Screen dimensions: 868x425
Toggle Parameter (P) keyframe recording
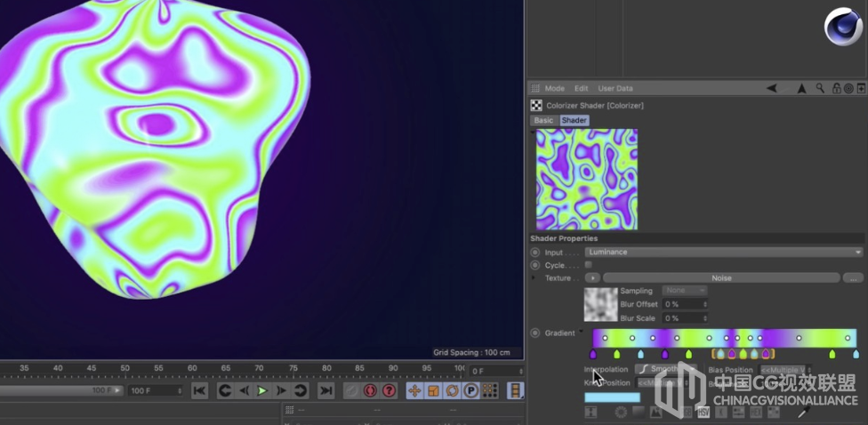pyautogui.click(x=471, y=390)
